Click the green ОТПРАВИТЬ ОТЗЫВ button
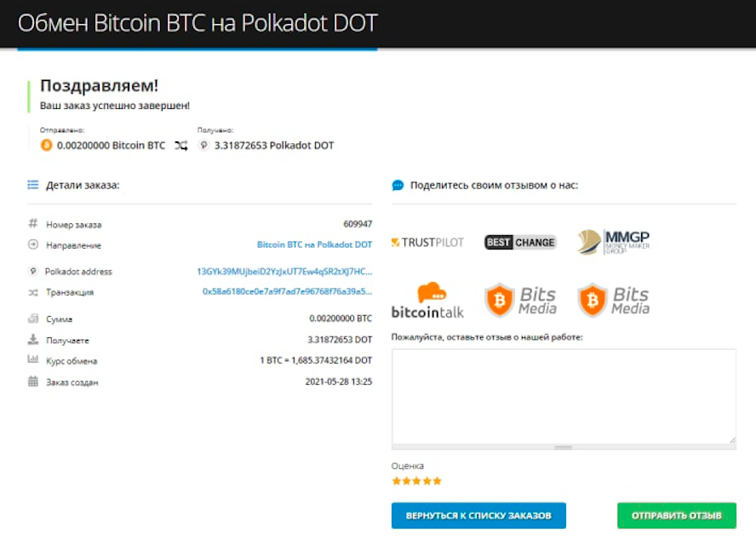Viewport: 756px width, 545px height. [x=677, y=515]
